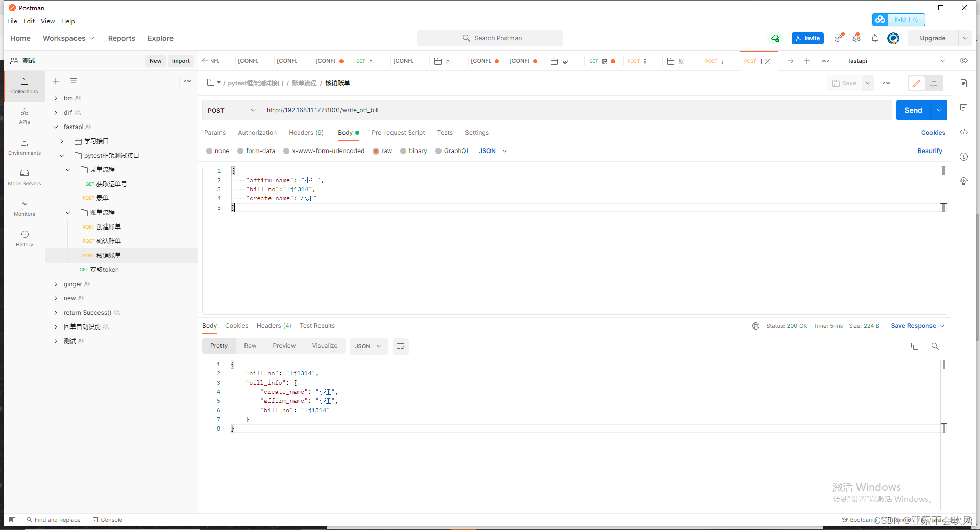The image size is (980, 530).
Task: Click the plus icon to create collection
Action: pyautogui.click(x=56, y=81)
